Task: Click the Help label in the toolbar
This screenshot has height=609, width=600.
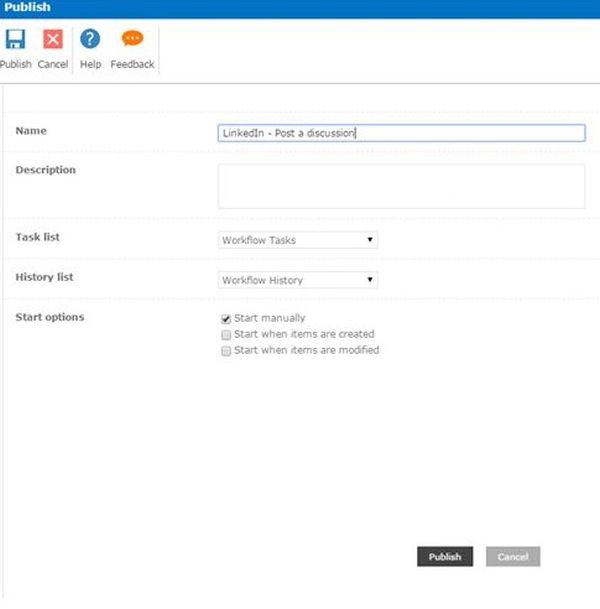Action: [90, 65]
